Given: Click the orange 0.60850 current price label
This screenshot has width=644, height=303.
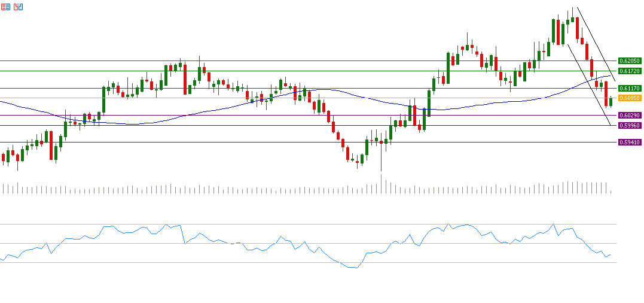Looking at the screenshot, I should [630, 98].
